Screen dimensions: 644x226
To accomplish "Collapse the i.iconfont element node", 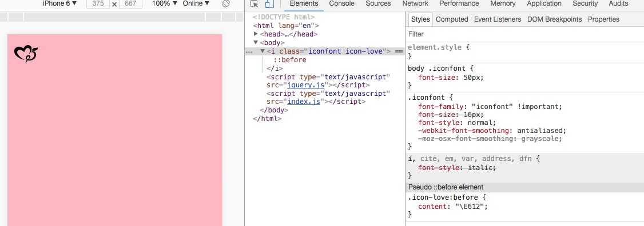I will (x=263, y=51).
